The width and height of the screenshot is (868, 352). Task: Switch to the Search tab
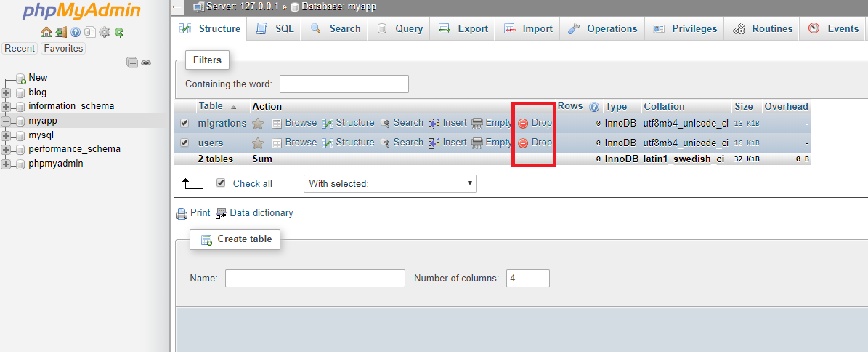(335, 29)
